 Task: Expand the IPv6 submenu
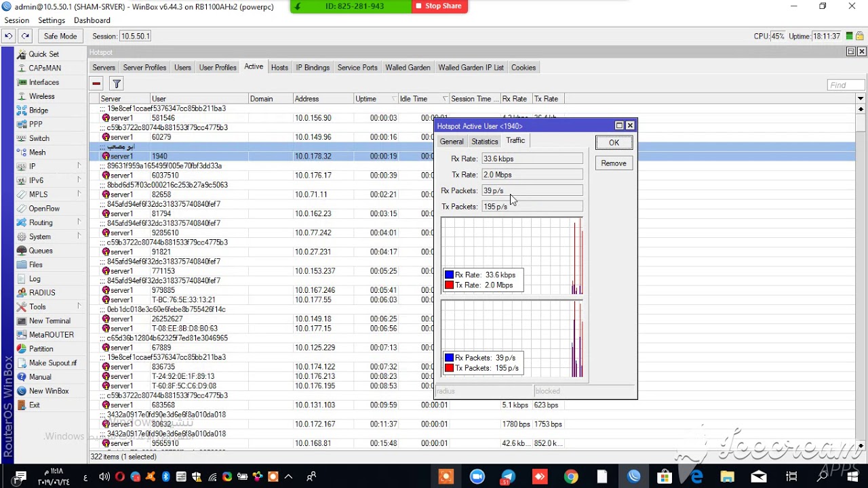(x=79, y=180)
